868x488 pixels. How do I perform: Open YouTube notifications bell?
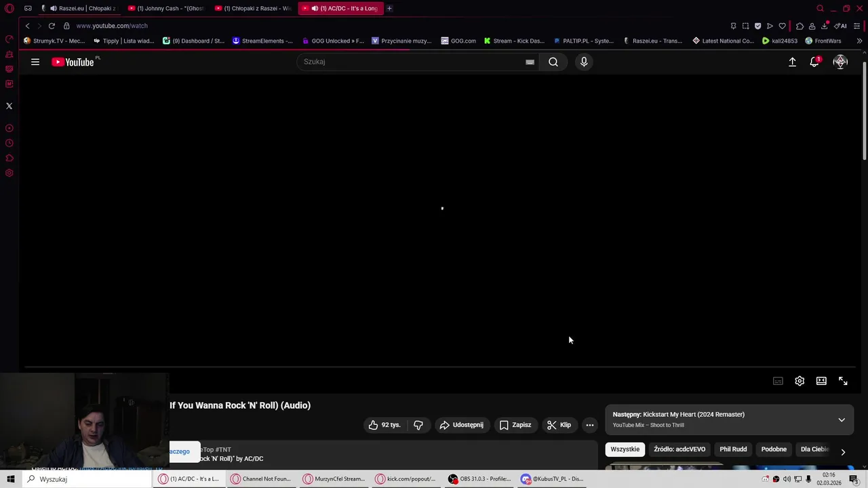pos(814,62)
